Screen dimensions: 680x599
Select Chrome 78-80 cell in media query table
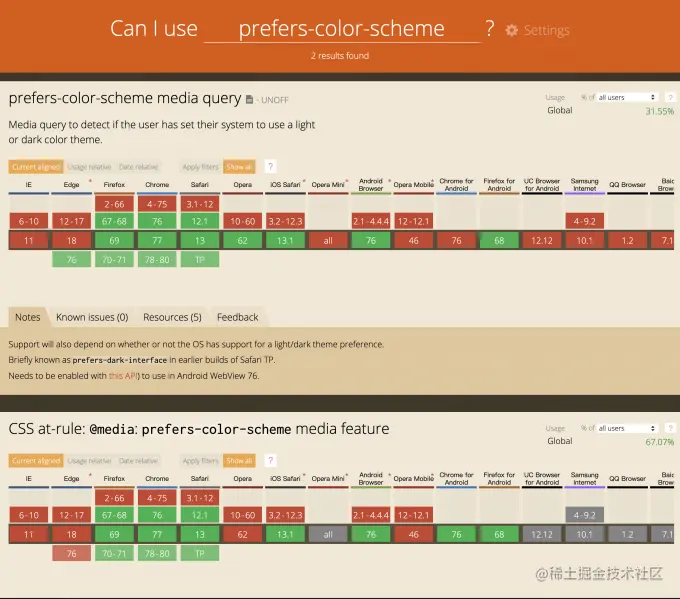coord(157,259)
